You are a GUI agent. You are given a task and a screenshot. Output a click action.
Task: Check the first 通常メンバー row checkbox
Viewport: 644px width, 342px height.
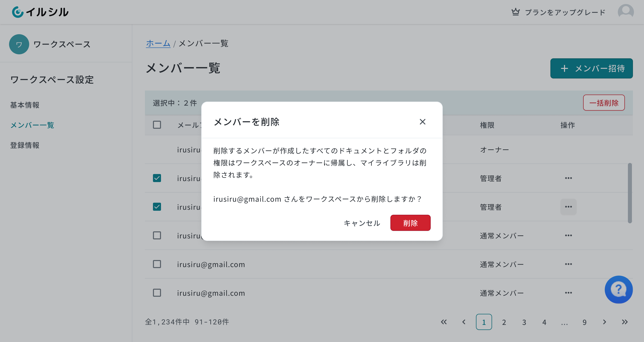click(x=157, y=235)
